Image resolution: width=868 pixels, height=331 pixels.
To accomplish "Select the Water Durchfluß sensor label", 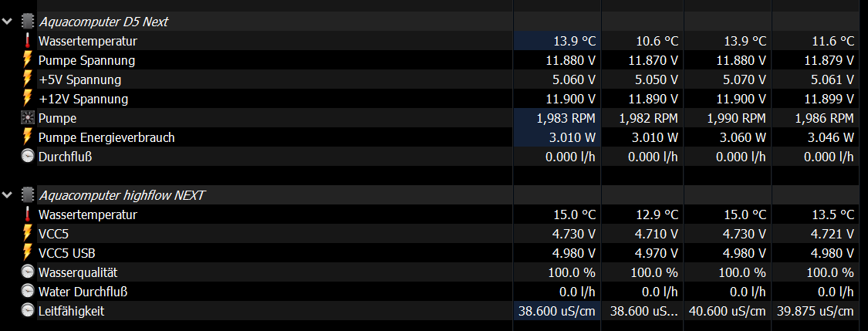I will click(x=83, y=292).
